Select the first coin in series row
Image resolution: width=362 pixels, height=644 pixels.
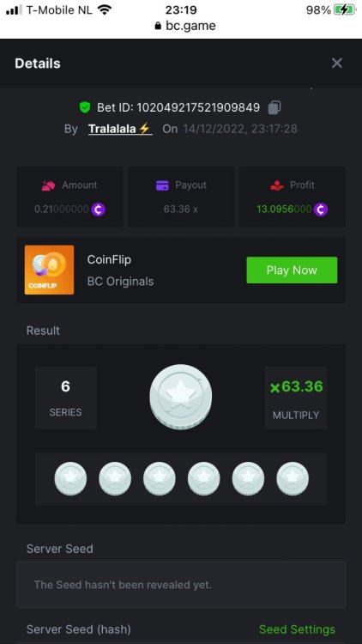pos(70,479)
